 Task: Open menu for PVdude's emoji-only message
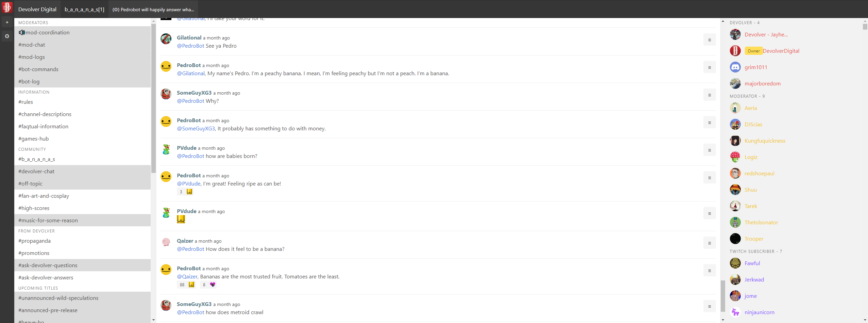click(709, 213)
